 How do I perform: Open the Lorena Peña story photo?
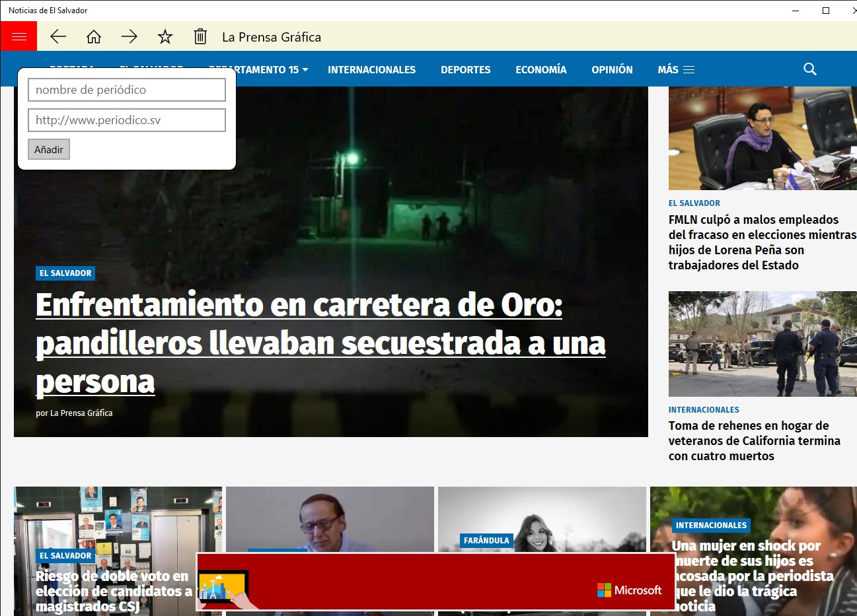(763, 138)
